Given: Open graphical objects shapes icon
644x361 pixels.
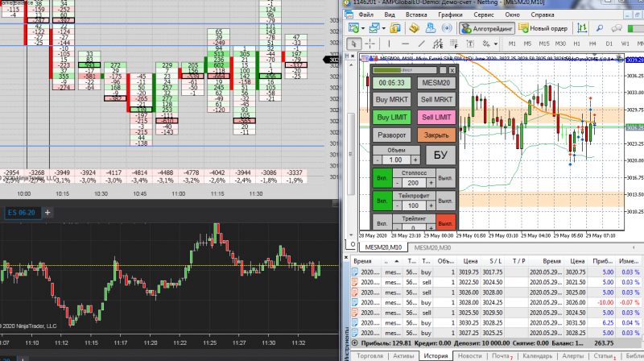Looking at the screenshot, I should pyautogui.click(x=486, y=44).
